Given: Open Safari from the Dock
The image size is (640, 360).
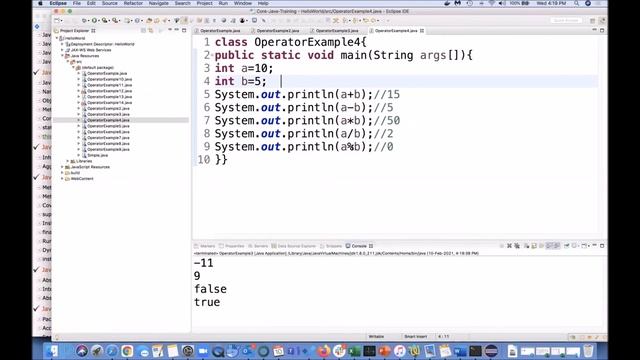Looking at the screenshot, I should coord(111,351).
